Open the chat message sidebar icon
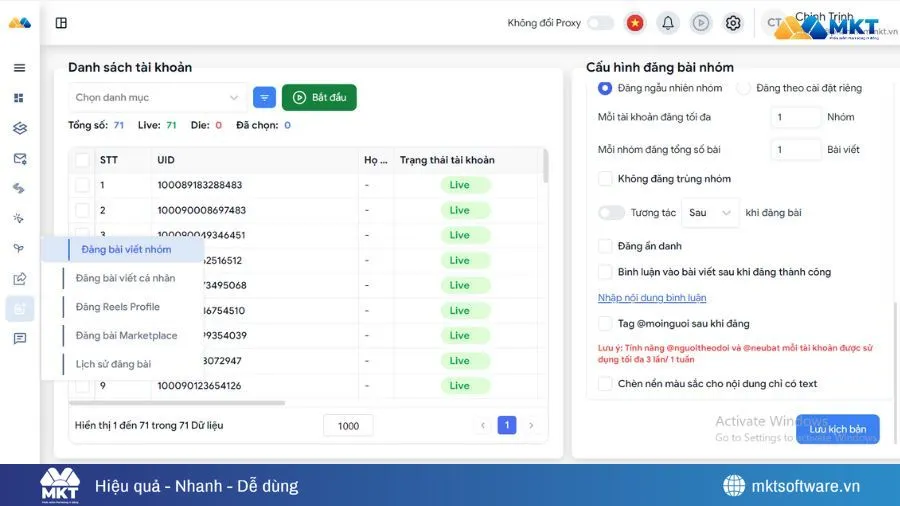900x506 pixels. click(20, 338)
